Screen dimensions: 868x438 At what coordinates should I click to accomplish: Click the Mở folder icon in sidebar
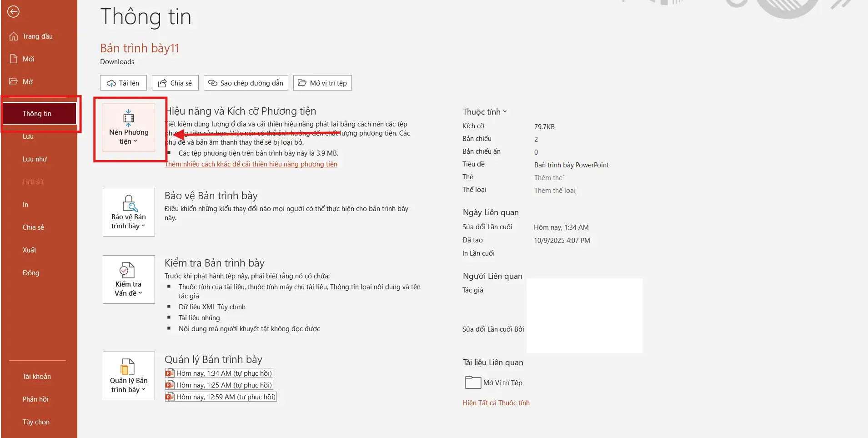click(x=14, y=81)
